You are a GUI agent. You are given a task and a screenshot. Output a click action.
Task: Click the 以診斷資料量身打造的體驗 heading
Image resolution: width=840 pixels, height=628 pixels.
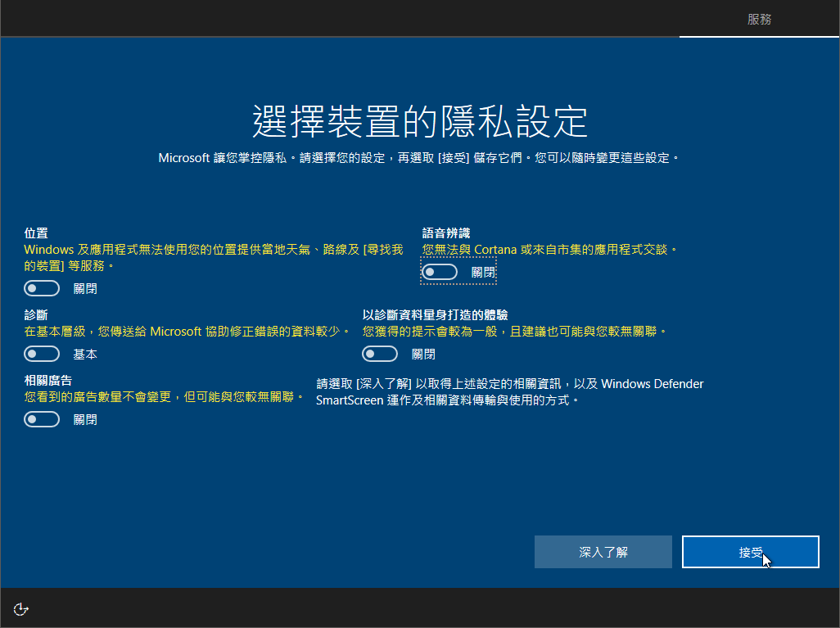click(x=435, y=314)
